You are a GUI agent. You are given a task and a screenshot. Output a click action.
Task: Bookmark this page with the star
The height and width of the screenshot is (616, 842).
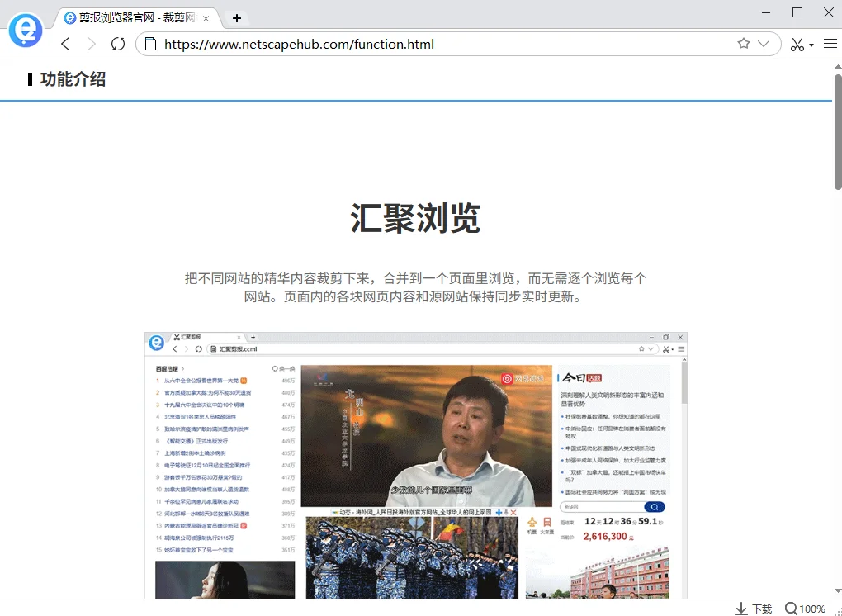[743, 44]
